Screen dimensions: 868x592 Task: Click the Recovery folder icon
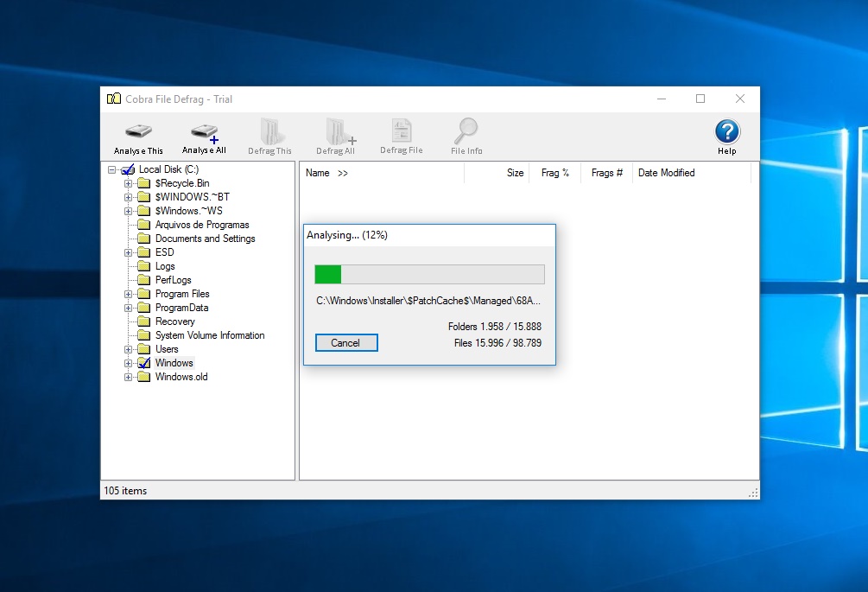[x=144, y=321]
